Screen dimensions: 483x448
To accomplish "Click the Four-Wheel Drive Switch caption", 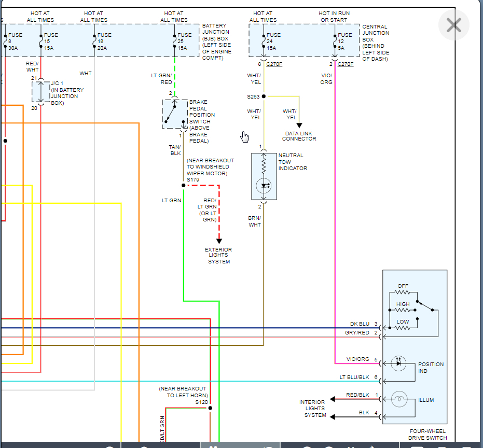I will [426, 435].
